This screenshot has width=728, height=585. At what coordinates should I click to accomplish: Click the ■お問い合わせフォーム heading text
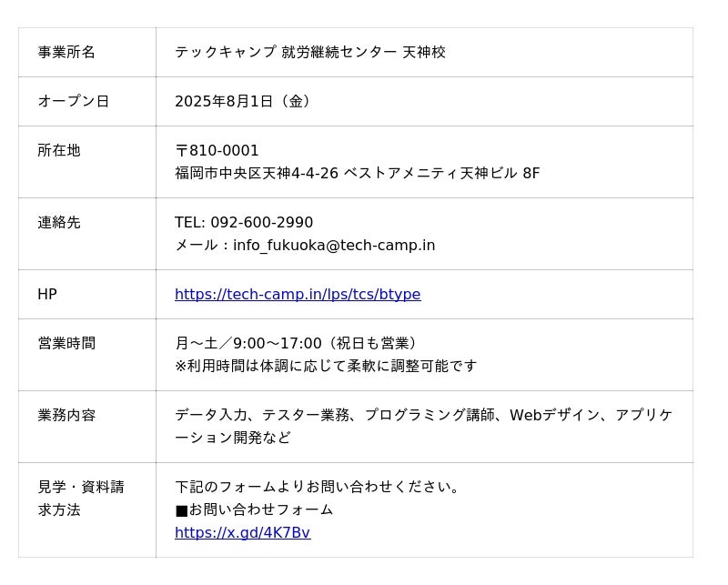[x=254, y=509]
